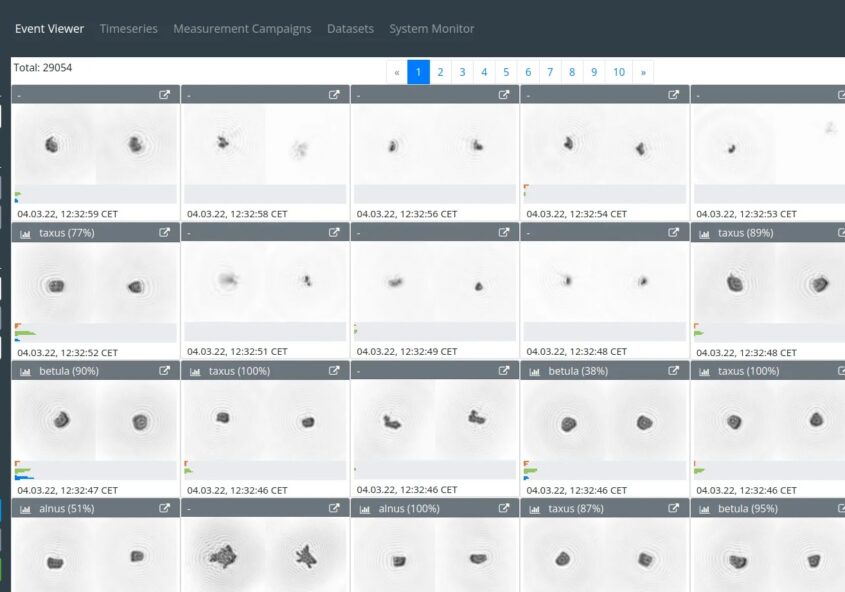Click chart icon beside taxus (89%)
Screen dimensions: 845x592
click(x=704, y=234)
